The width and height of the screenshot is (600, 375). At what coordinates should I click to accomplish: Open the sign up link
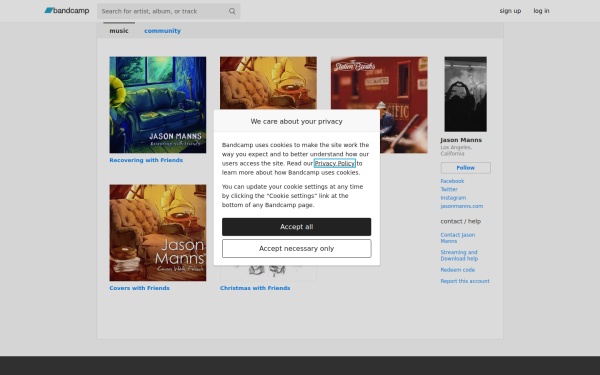pos(510,11)
